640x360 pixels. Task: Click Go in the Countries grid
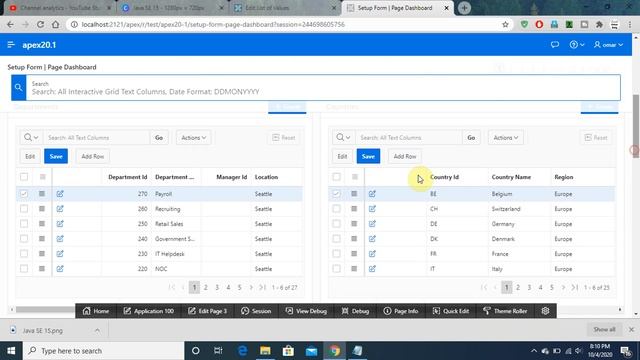471,138
